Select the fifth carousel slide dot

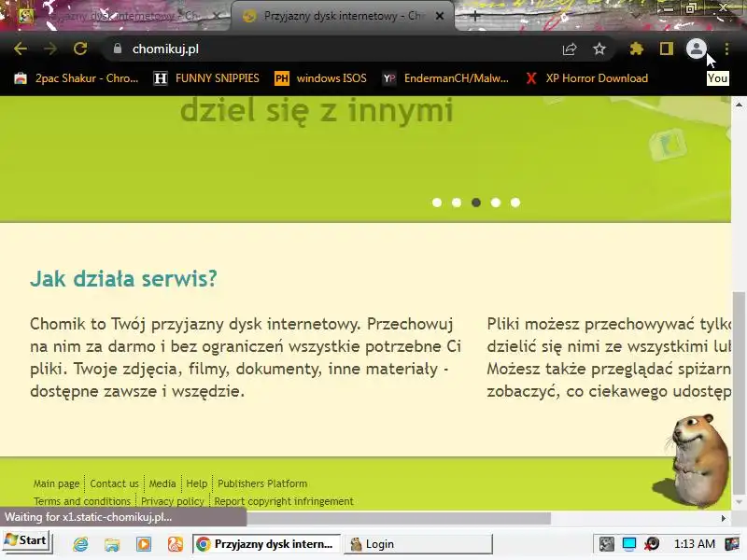(515, 203)
